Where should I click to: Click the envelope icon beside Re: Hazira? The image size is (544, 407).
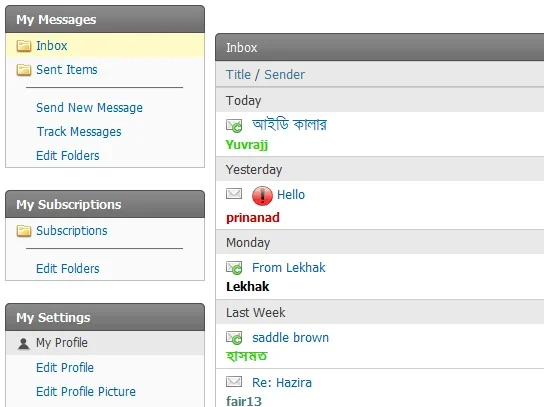(x=234, y=382)
